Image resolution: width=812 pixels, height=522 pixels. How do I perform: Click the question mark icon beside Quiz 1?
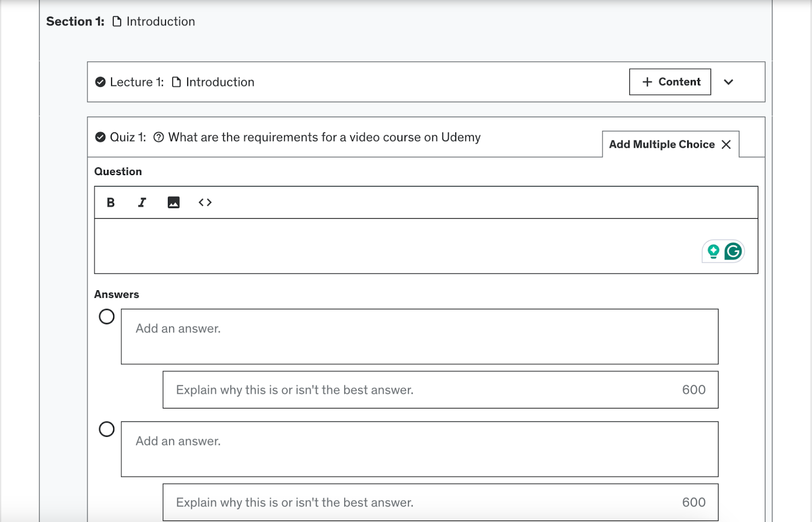[160, 137]
